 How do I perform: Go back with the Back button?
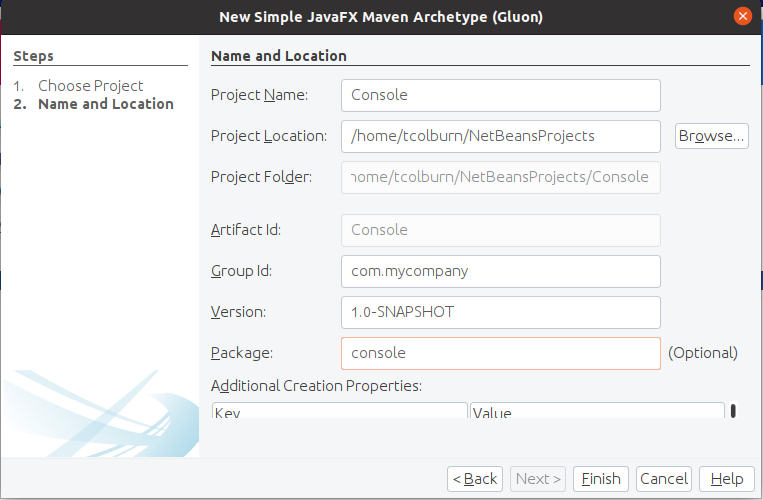click(x=474, y=479)
